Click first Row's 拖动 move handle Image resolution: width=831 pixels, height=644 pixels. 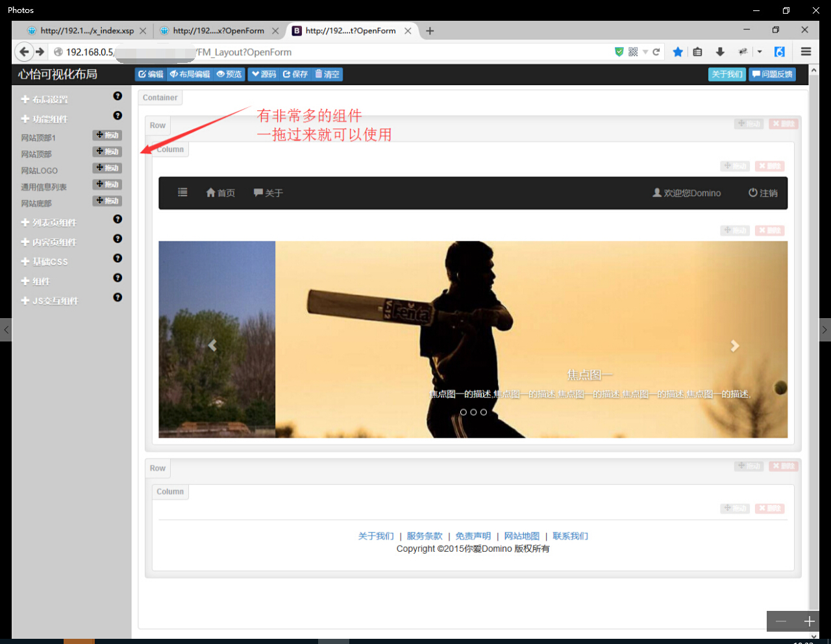click(x=749, y=124)
